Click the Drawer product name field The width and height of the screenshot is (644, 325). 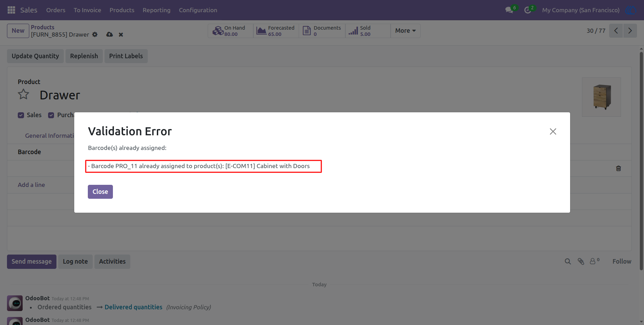tap(60, 95)
